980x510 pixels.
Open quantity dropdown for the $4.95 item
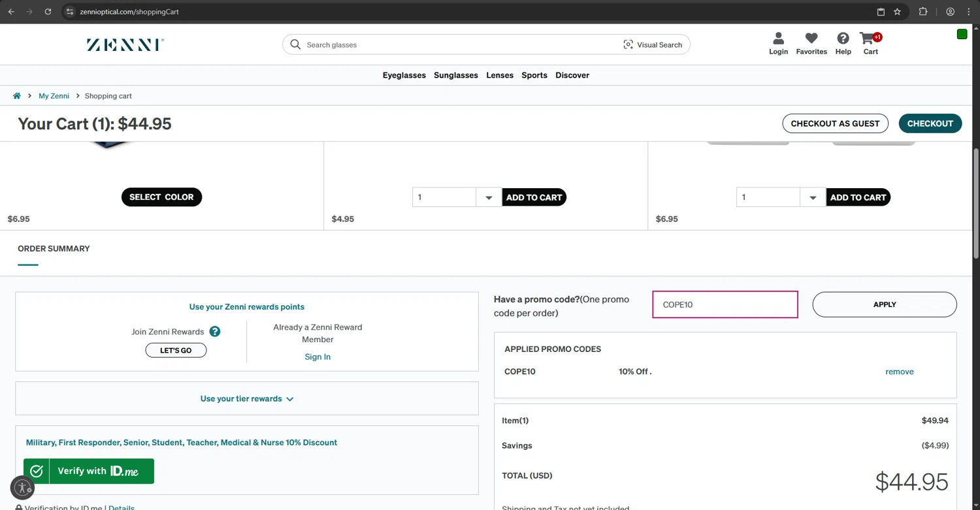[488, 197]
